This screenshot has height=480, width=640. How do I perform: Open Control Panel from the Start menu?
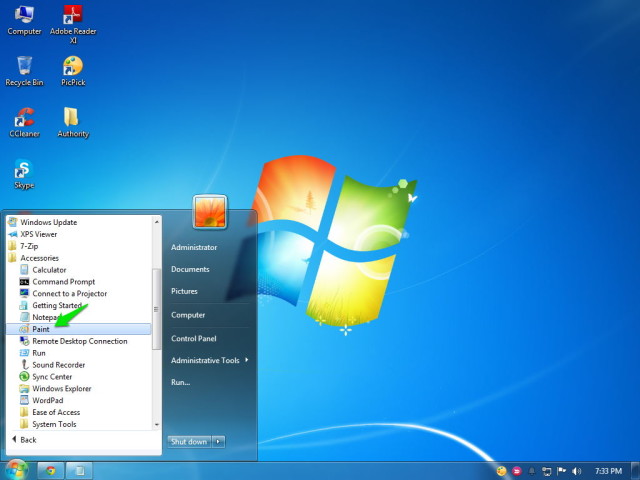pyautogui.click(x=193, y=338)
